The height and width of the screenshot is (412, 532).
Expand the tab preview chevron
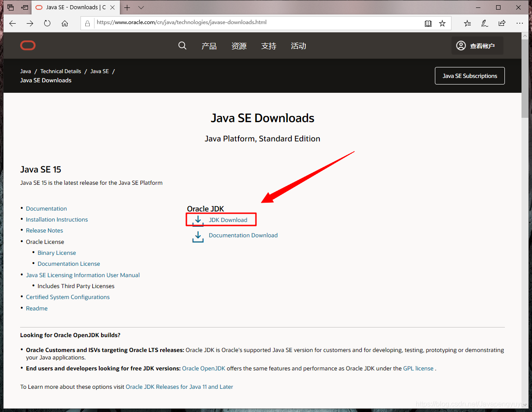tap(141, 7)
